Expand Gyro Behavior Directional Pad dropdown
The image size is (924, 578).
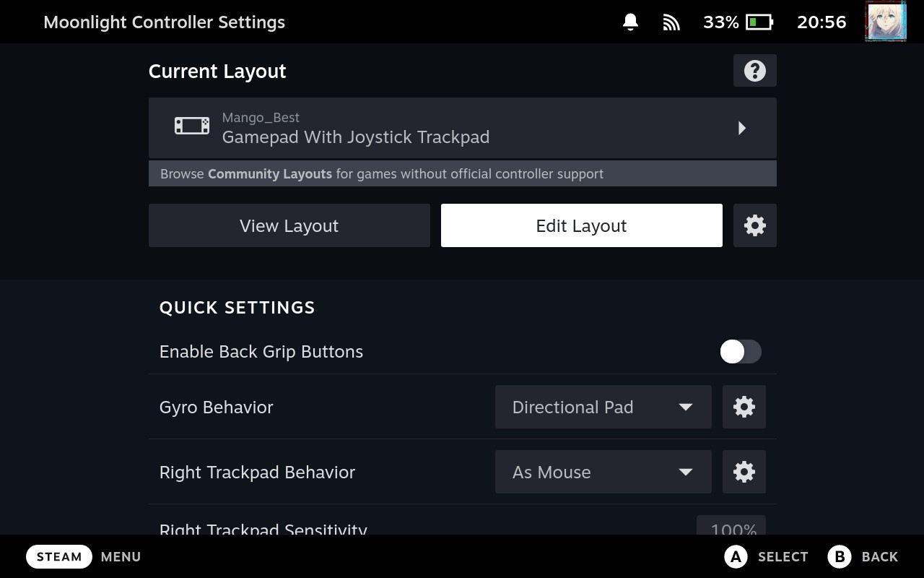tap(603, 407)
